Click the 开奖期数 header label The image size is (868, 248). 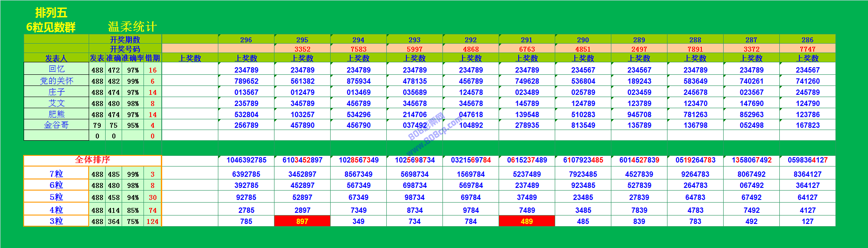tap(125, 40)
